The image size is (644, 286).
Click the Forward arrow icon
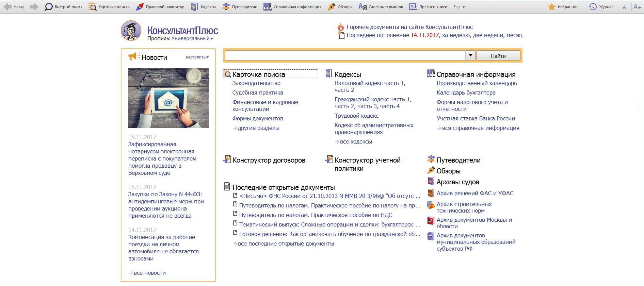(34, 7)
